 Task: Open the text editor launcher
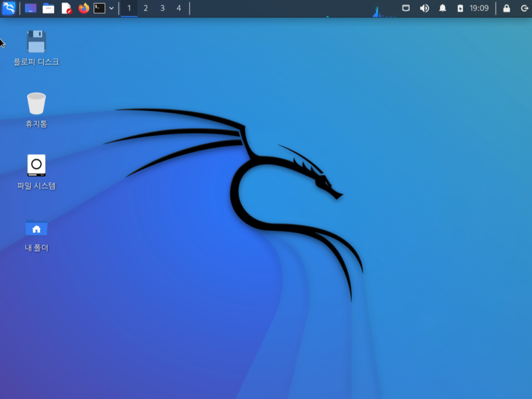(66, 8)
